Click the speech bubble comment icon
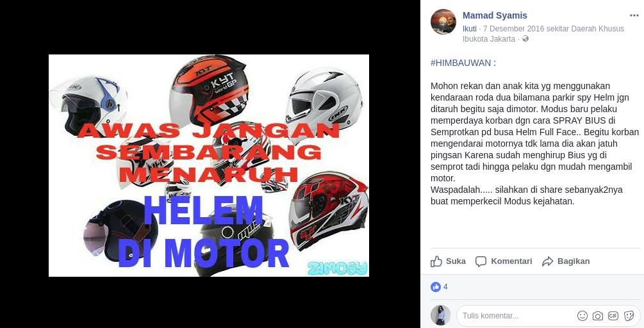The height and width of the screenshot is (328, 644). pos(481,261)
